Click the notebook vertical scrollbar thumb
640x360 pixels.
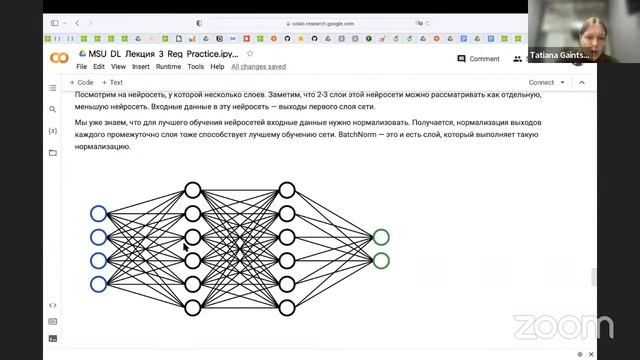[x=593, y=277]
